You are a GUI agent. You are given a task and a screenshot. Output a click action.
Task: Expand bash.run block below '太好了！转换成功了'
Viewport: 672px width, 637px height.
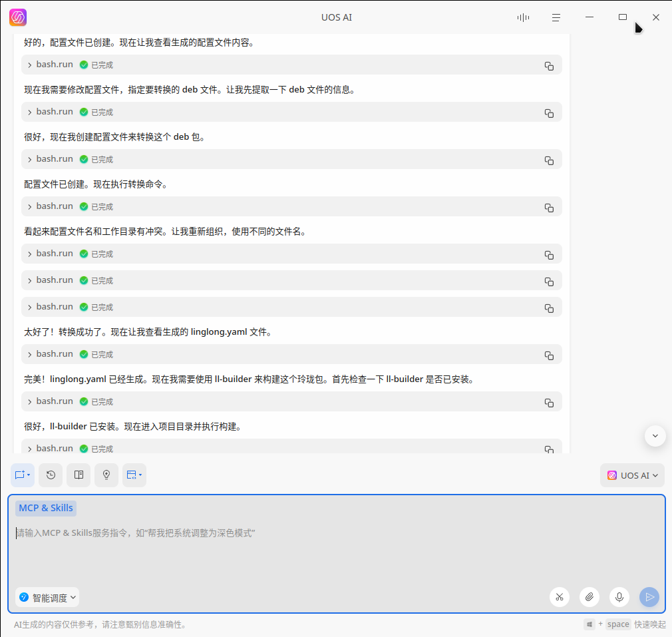tap(29, 355)
